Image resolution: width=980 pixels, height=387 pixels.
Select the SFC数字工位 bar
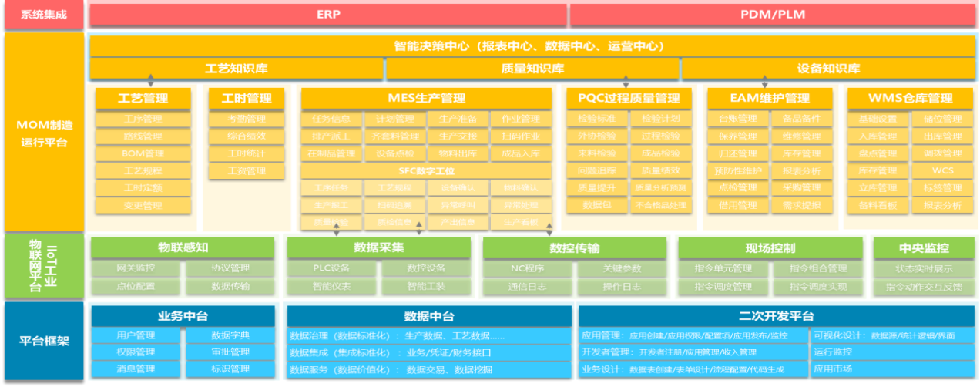(426, 171)
